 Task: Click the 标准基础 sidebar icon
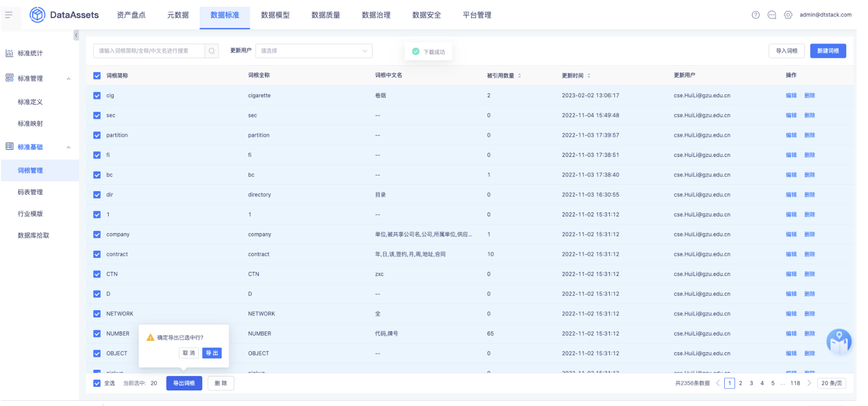tap(9, 147)
